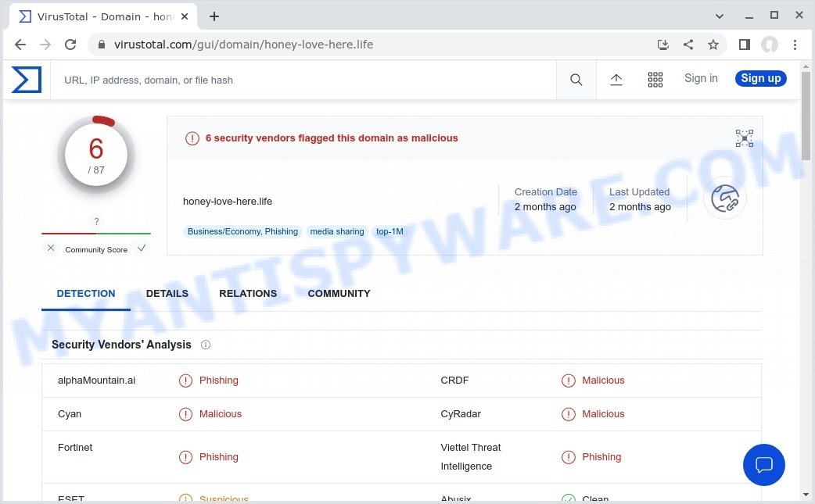
Task: Click CyRadar's Malicious verdict text
Action: [603, 414]
